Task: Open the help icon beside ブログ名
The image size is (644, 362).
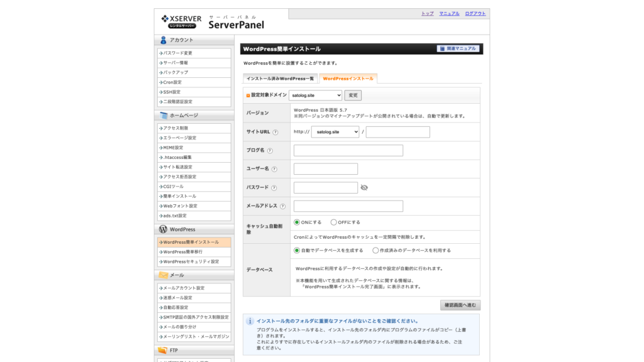Action: [270, 151]
